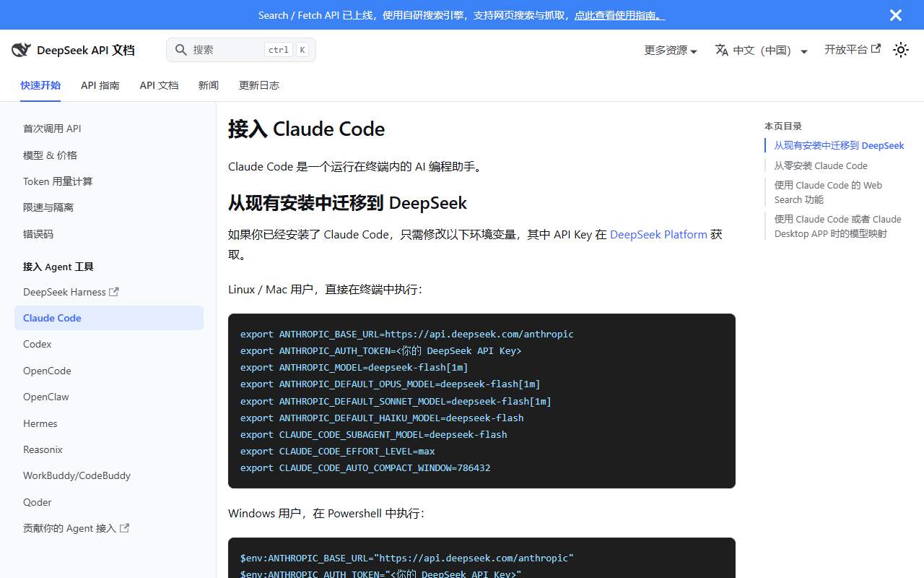Viewport: 924px width, 578px height.
Task: Close the announcement banner with the X
Action: tap(896, 15)
